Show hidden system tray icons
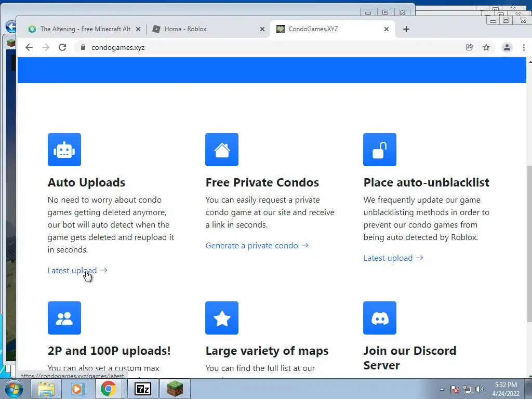The width and height of the screenshot is (532, 399). (442, 390)
